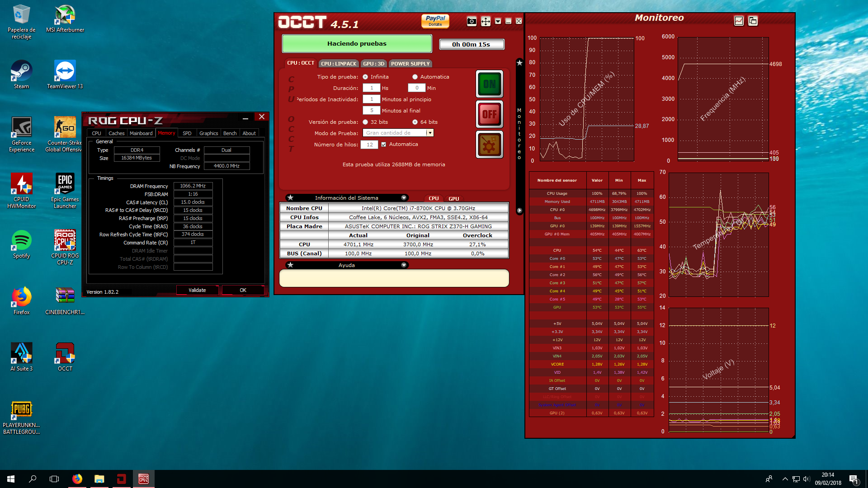Click the Duración hours field

point(372,88)
